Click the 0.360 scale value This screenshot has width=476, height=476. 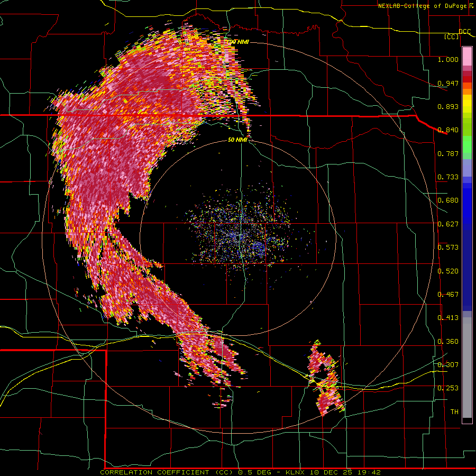tap(448, 342)
